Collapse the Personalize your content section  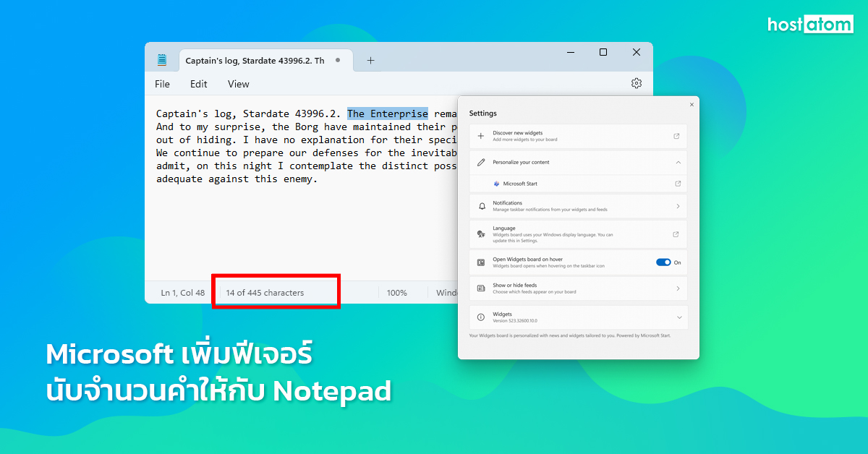(677, 162)
